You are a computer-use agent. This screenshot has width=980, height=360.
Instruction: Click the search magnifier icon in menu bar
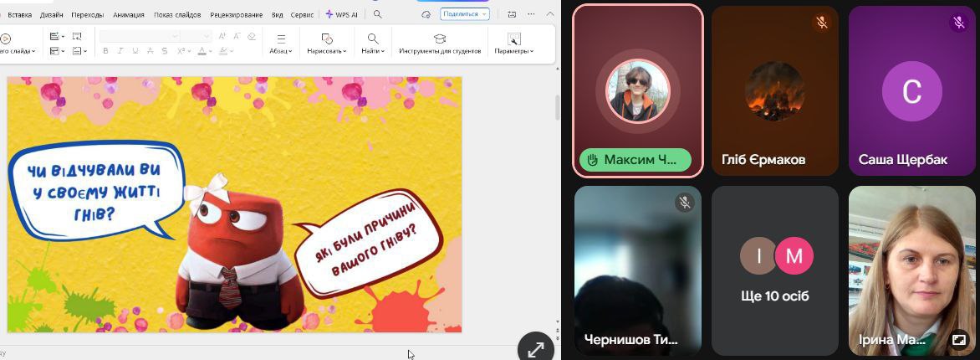(378, 14)
